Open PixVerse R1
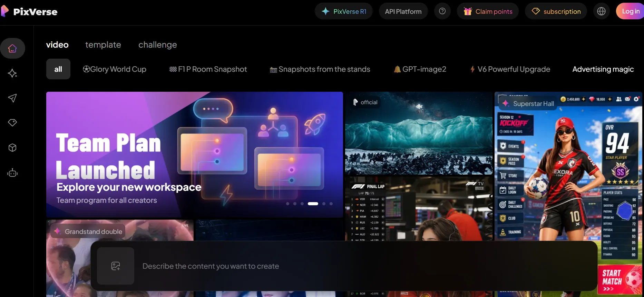 344,11
